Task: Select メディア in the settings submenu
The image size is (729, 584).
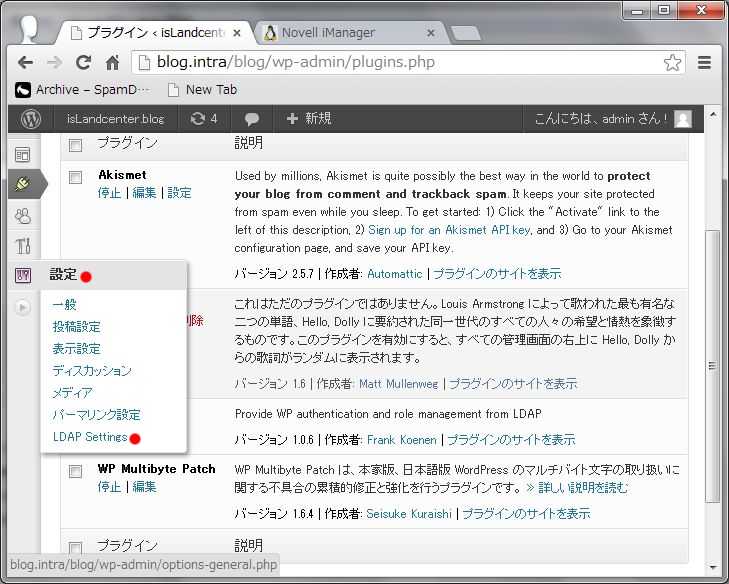Action: (72, 393)
